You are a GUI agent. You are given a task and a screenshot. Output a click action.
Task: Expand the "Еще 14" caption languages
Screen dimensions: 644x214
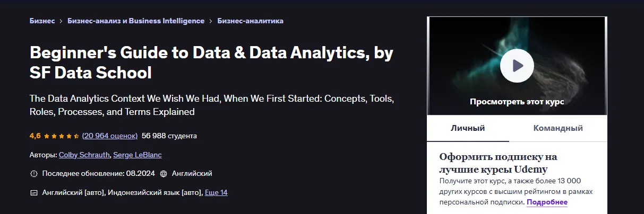pos(216,193)
